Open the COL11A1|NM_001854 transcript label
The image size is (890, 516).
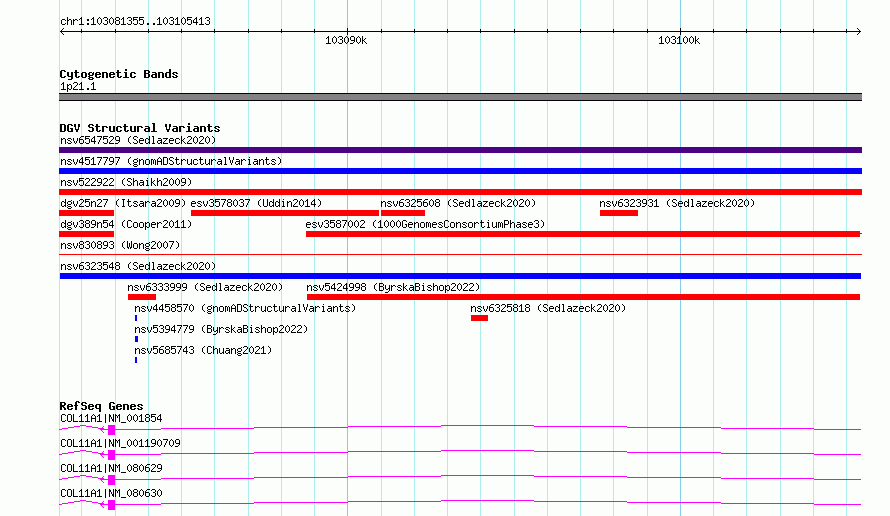tap(111, 418)
